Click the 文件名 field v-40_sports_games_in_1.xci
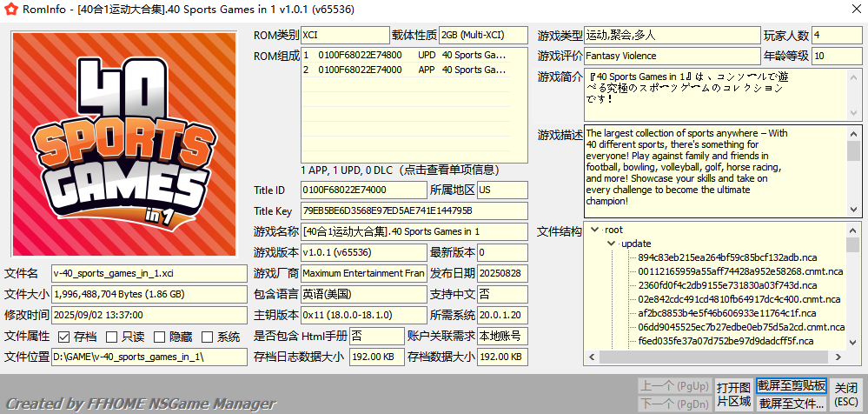The image size is (868, 414). pos(149,274)
